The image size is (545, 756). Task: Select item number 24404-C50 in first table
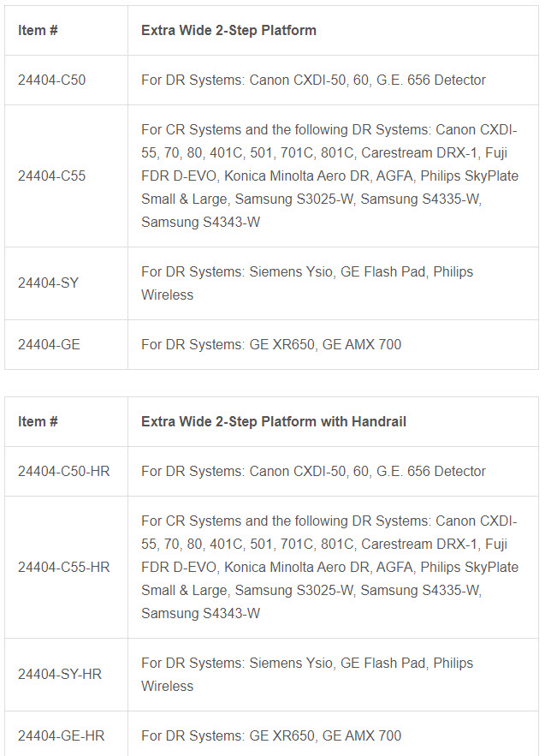(51, 80)
